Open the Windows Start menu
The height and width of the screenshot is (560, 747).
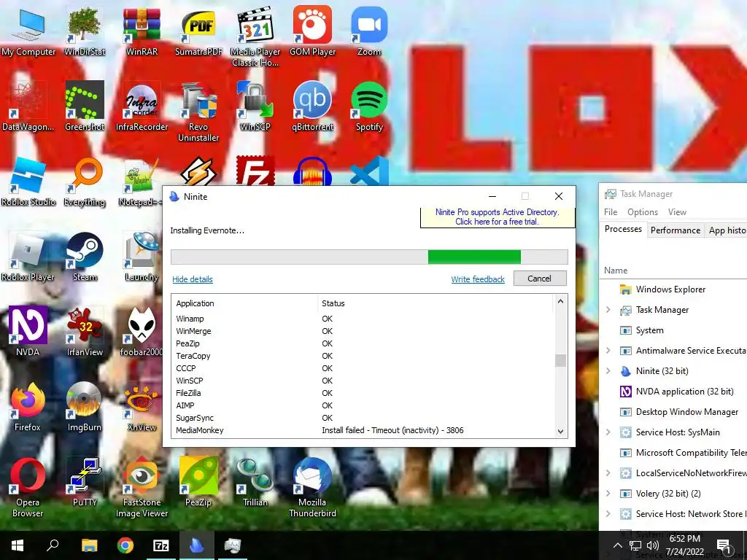pos(18,545)
